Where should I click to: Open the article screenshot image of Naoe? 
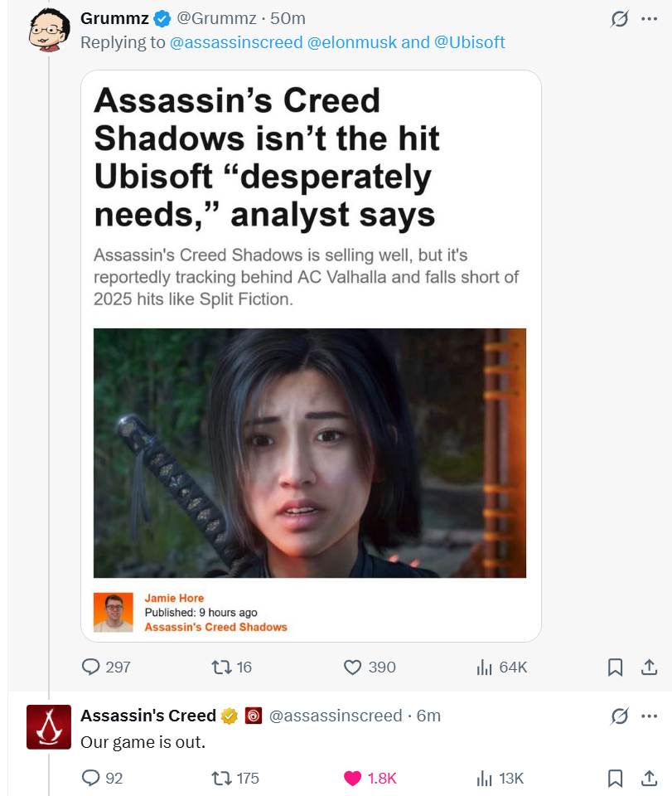click(x=310, y=453)
